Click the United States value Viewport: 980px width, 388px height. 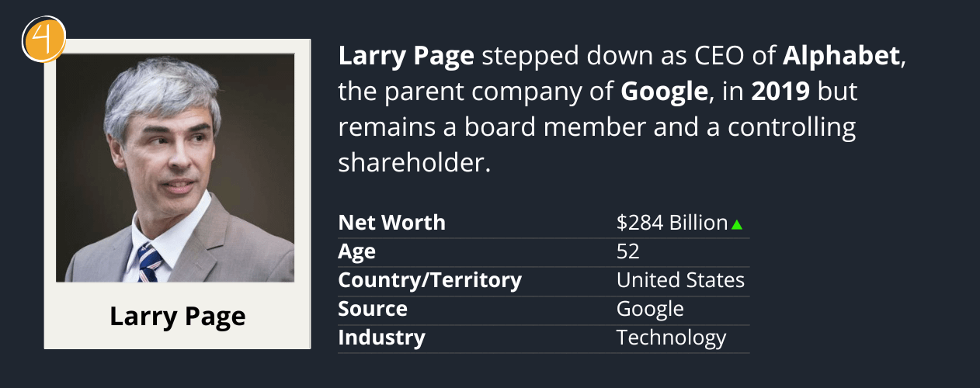[x=680, y=280]
